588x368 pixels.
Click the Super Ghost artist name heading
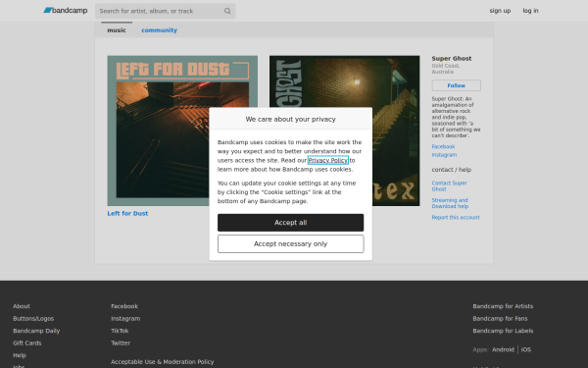pyautogui.click(x=452, y=58)
